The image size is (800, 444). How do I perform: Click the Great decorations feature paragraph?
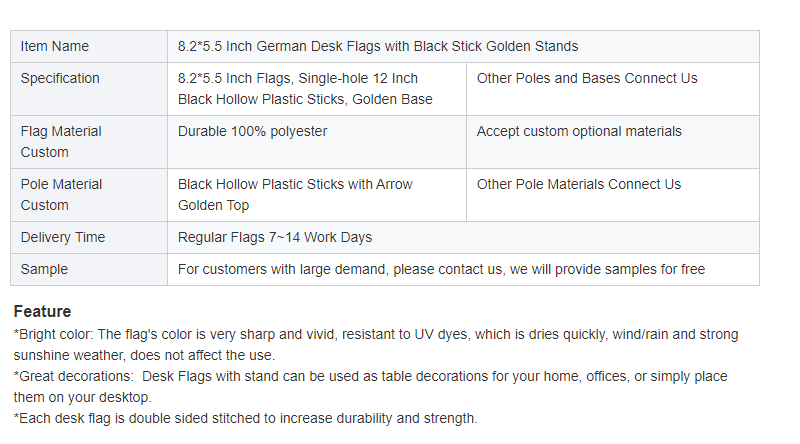click(370, 386)
